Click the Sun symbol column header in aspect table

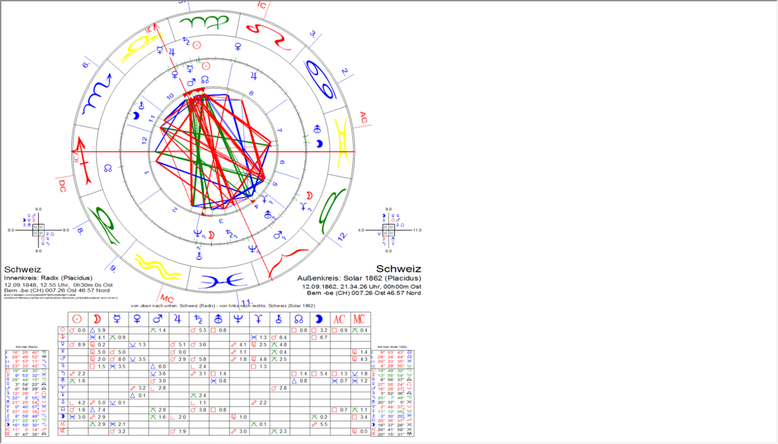tap(77, 319)
